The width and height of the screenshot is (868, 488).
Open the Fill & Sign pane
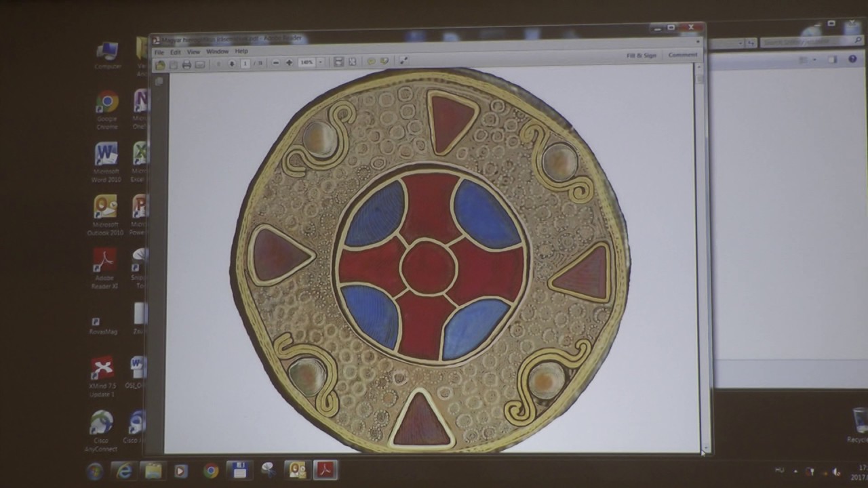[641, 56]
